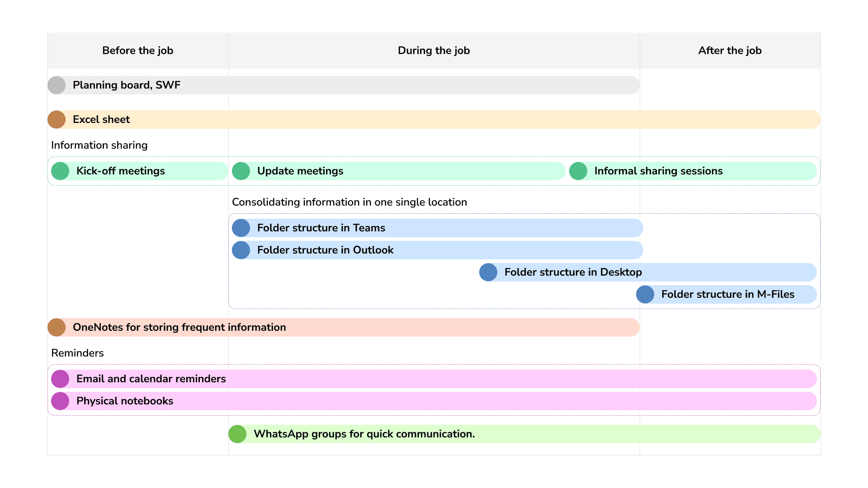Image resolution: width=868 pixels, height=488 pixels.
Task: Click the 'Folder structure in Outlook' label
Action: (325, 250)
